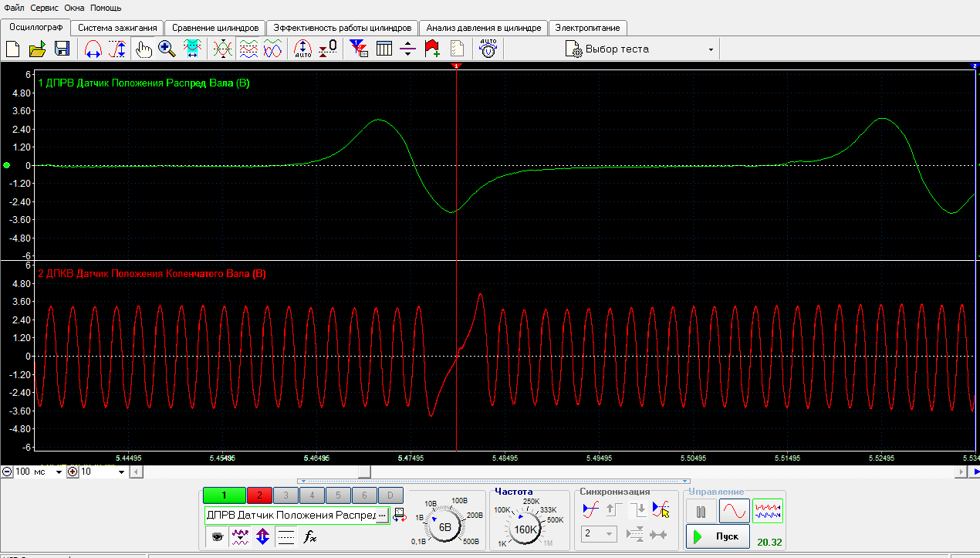Click the minus zoom out time icon
Screen dimensions: 980x558
click(6, 472)
